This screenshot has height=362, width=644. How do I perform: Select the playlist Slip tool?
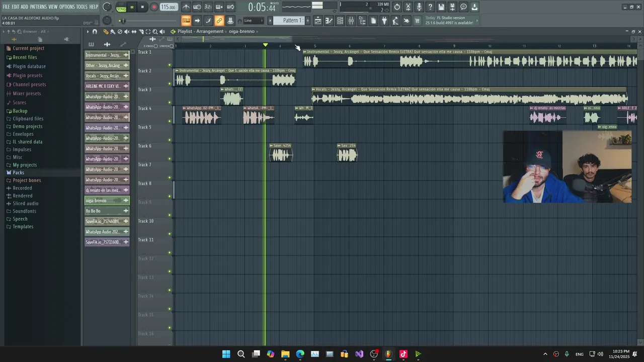(134, 32)
